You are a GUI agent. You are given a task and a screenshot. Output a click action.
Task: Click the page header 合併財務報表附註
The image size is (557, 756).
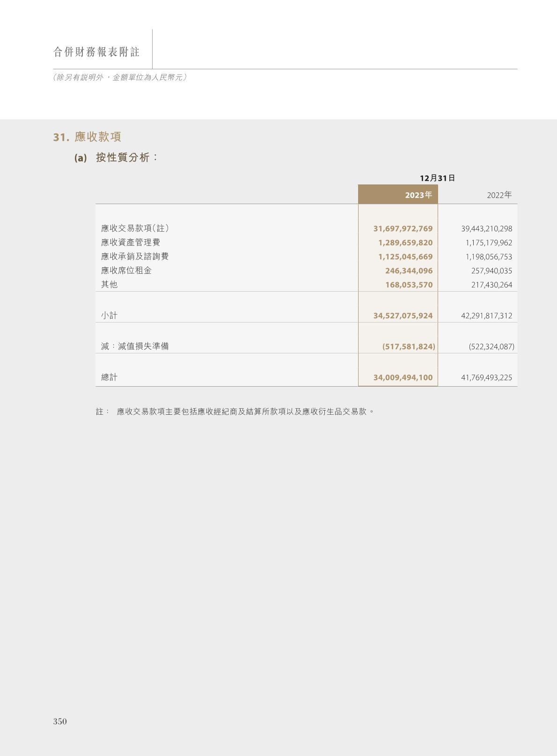96,52
